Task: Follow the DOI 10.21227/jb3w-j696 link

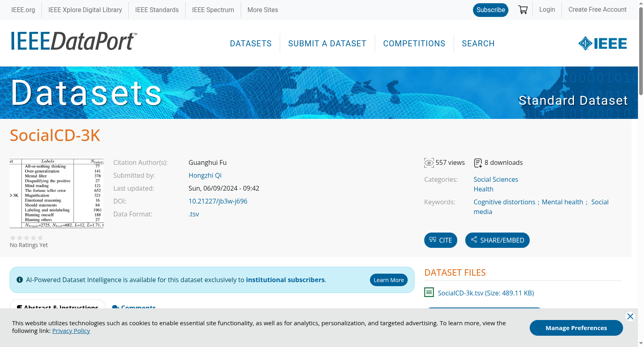Action: [x=218, y=201]
